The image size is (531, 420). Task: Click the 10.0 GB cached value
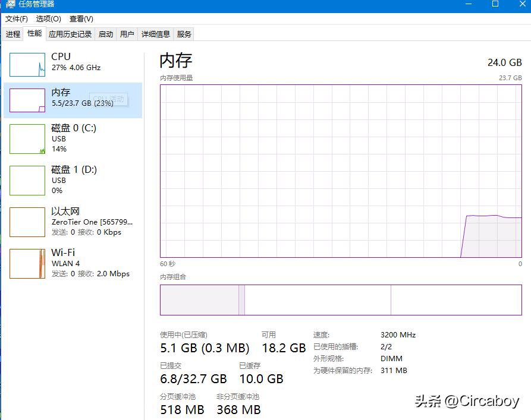click(261, 378)
